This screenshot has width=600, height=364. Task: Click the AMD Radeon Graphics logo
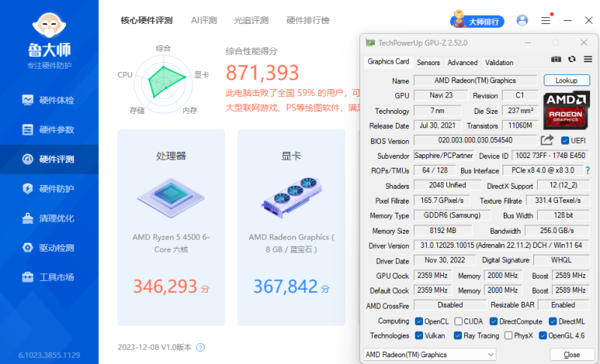pyautogui.click(x=566, y=109)
